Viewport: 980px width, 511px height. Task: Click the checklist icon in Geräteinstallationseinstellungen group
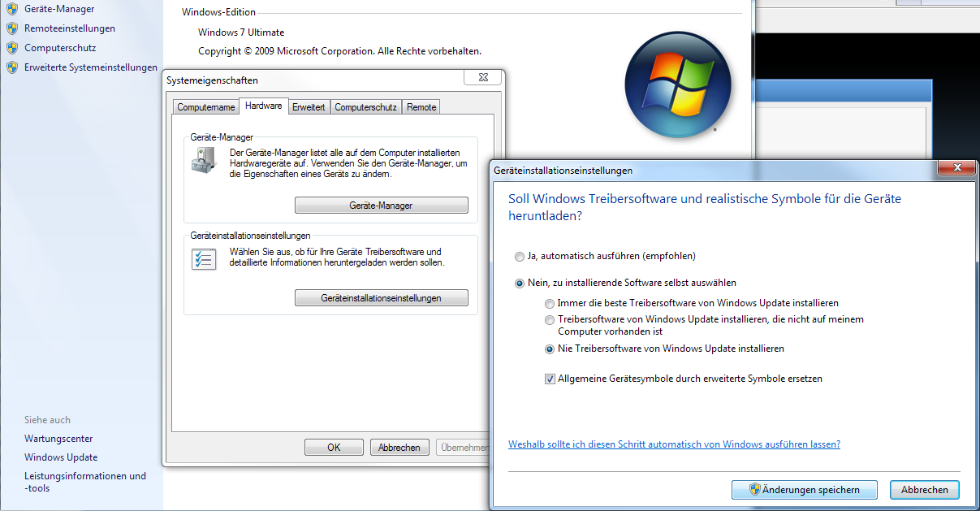(x=203, y=259)
